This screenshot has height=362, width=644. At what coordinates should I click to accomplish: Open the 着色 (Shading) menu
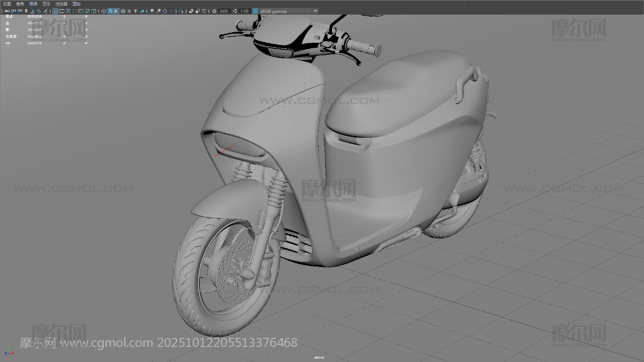[20, 4]
